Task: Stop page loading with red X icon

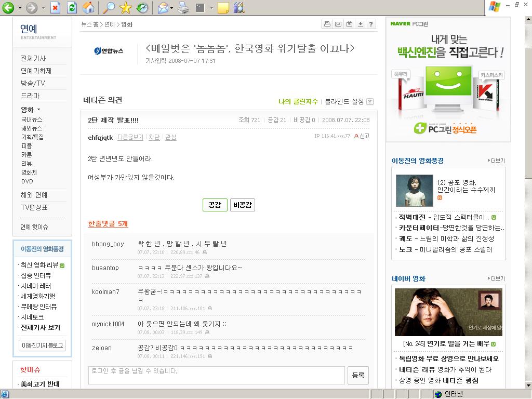Action: click(55, 7)
